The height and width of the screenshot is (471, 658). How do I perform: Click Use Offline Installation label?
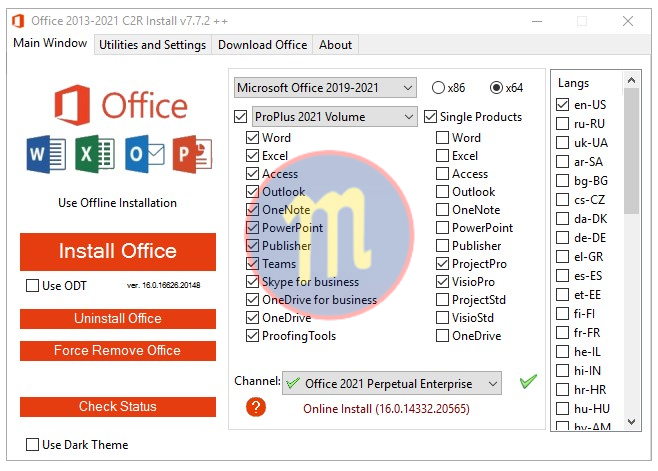coord(118,203)
